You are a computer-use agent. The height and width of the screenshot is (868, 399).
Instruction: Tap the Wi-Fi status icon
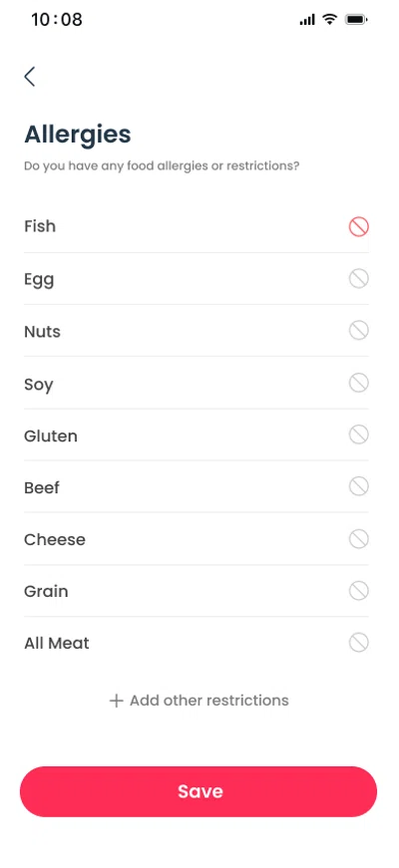[330, 20]
